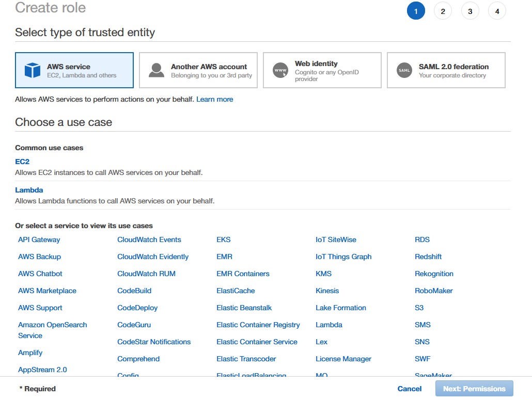532x400 pixels.
Task: Select the CodeGuru service
Action: [x=134, y=325]
